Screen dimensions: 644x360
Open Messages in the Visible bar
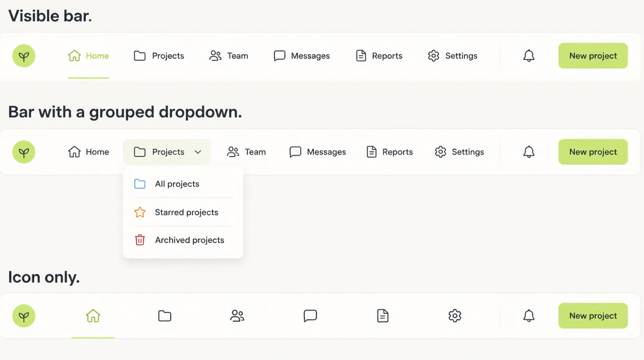302,56
